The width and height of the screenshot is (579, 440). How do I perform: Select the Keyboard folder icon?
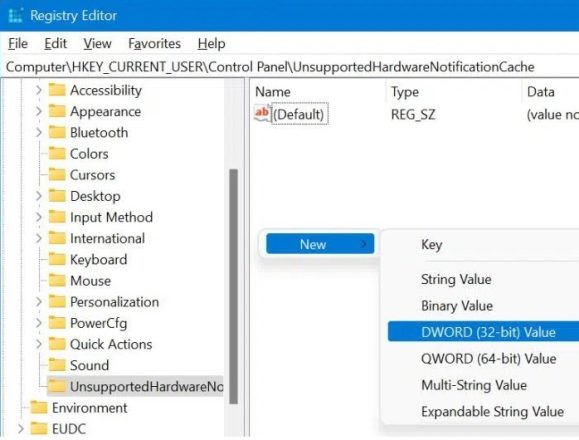click(57, 259)
